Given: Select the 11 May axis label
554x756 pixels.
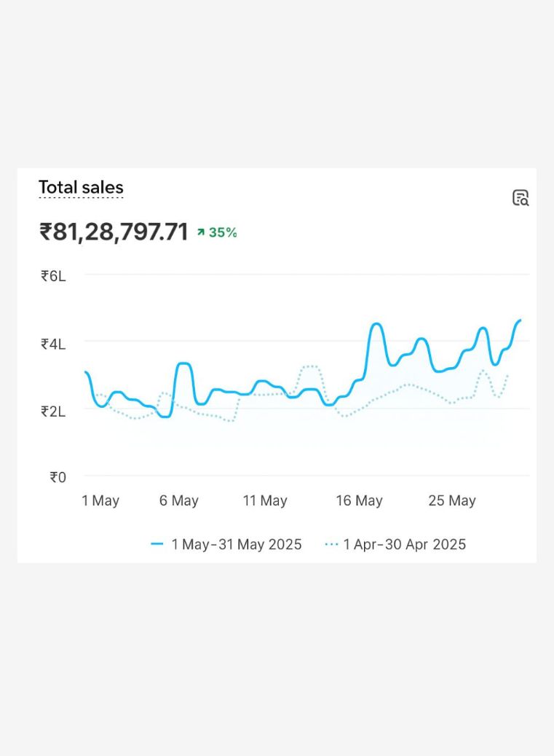Looking at the screenshot, I should 265,500.
